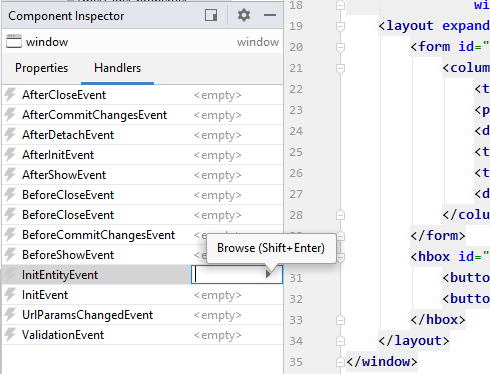
Task: Click the closing </layout> tag in editor
Action: click(x=414, y=341)
